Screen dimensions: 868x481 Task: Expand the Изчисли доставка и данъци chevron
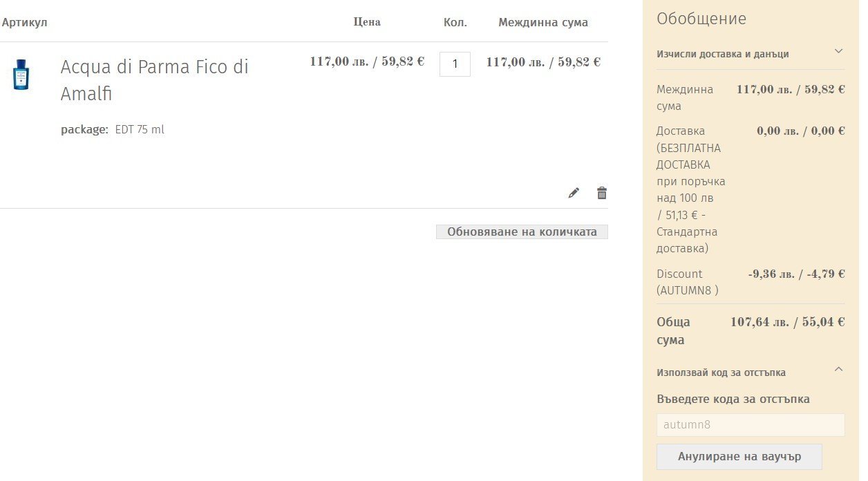point(838,51)
